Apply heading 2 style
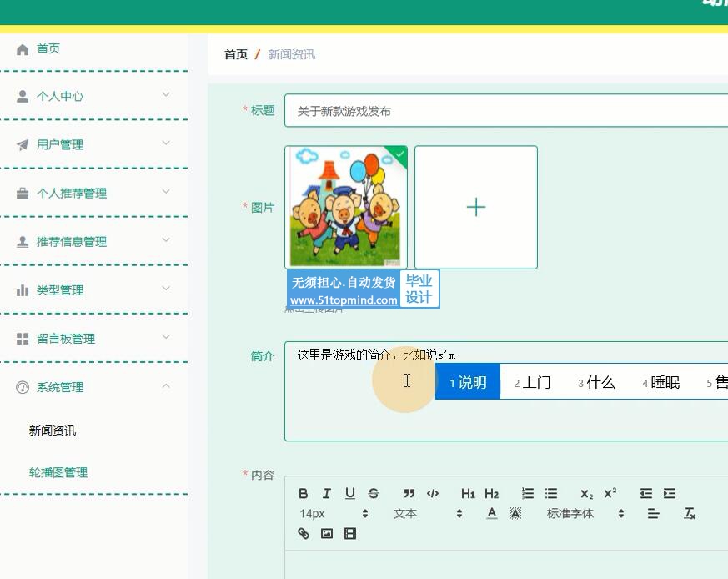This screenshot has height=579, width=728. [492, 493]
